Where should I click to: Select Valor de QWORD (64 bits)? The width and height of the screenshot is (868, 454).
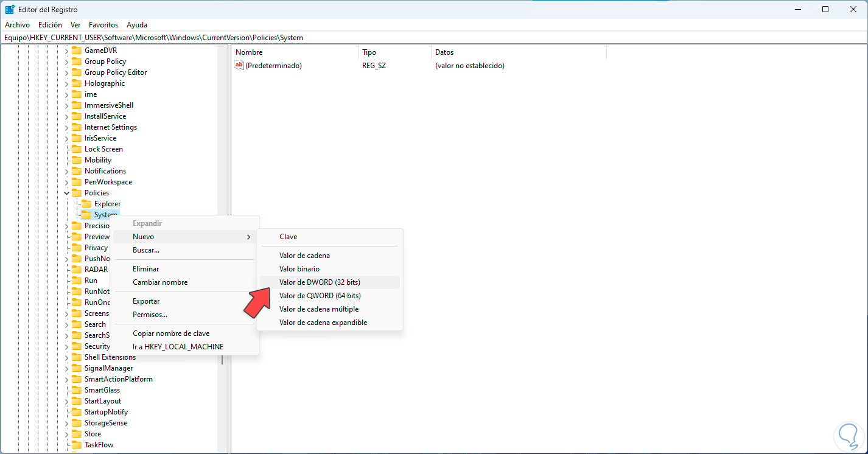tap(330, 296)
